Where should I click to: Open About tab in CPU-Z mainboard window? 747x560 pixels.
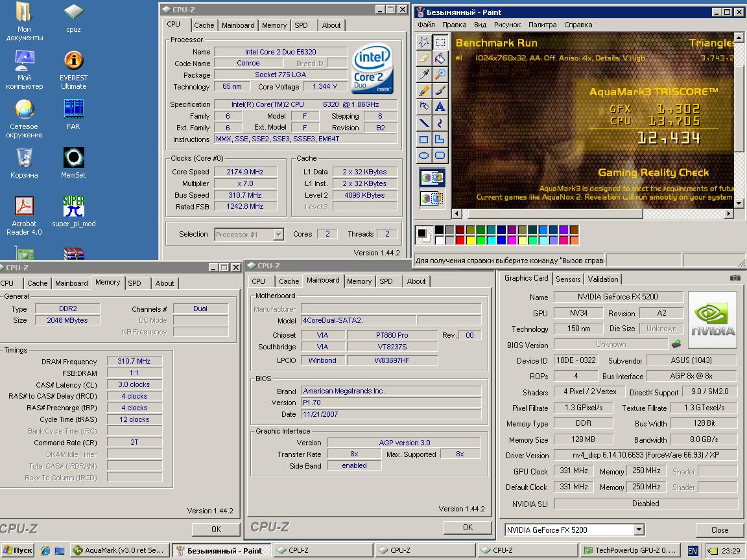pos(416,281)
